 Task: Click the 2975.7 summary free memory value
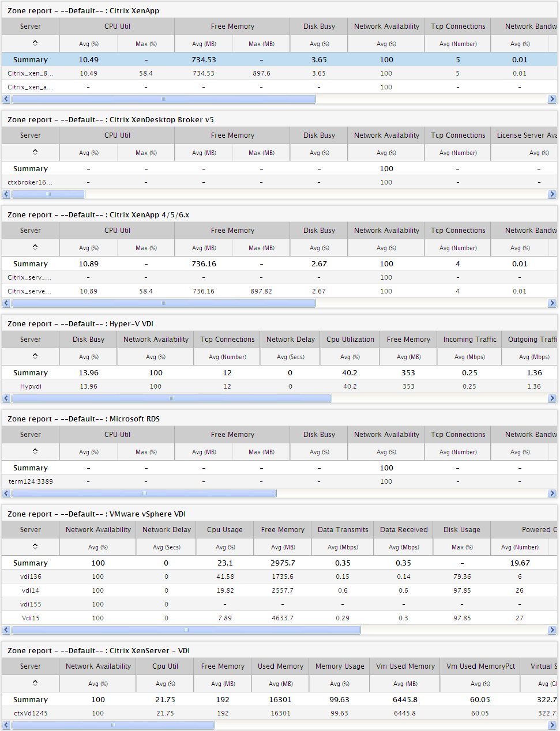coord(283,563)
